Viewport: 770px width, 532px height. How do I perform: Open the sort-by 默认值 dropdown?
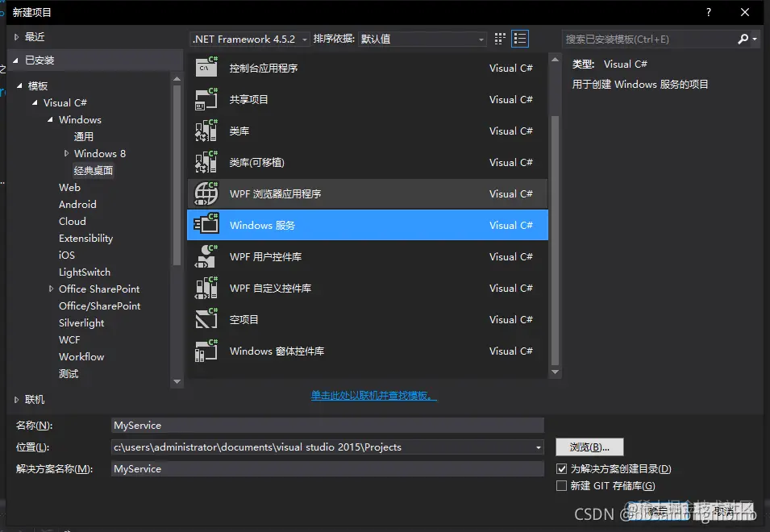click(x=422, y=39)
